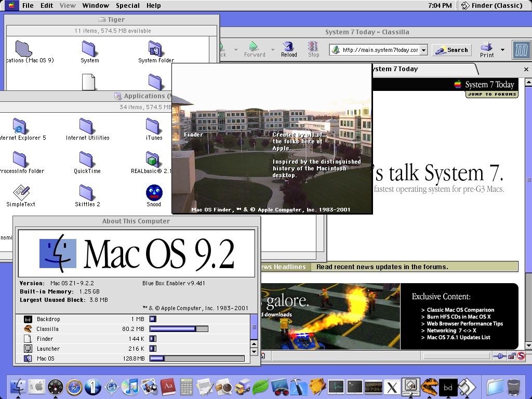Open iTunes music icon in the dock

[130, 387]
